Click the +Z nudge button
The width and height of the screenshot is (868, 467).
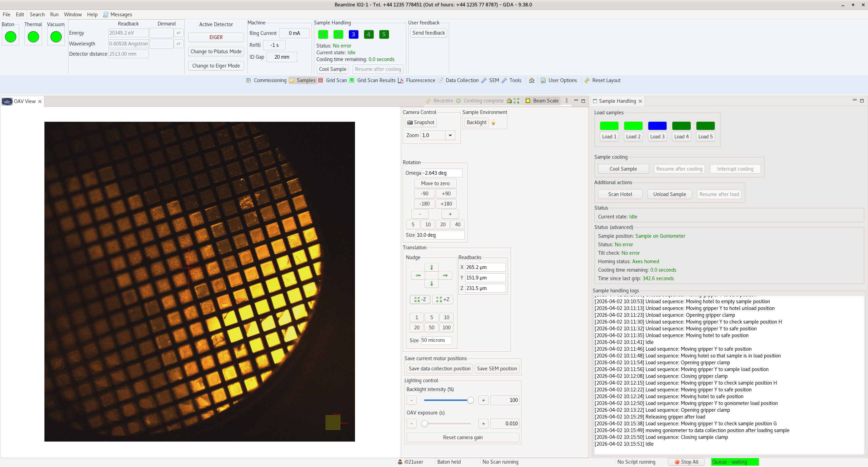coord(443,299)
